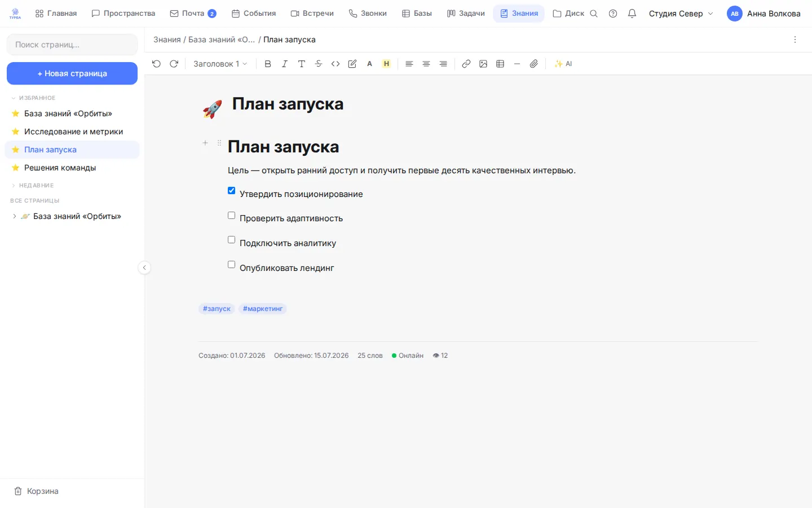The width and height of the screenshot is (812, 508).
Task: Open the page options three-dot menu
Action: (795, 40)
